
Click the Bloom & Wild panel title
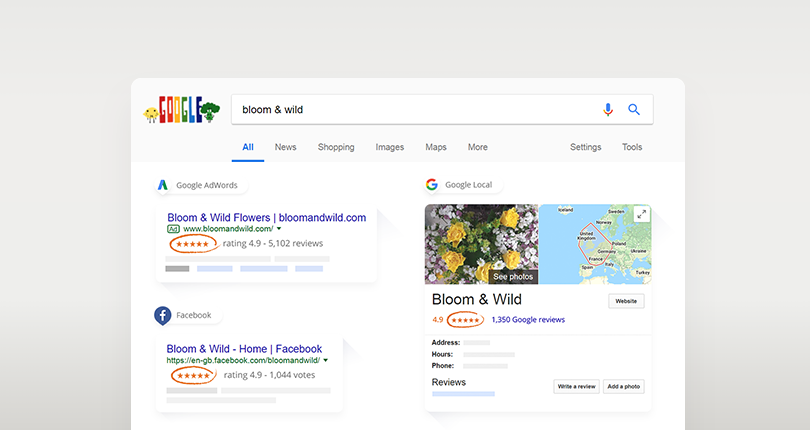click(x=477, y=300)
